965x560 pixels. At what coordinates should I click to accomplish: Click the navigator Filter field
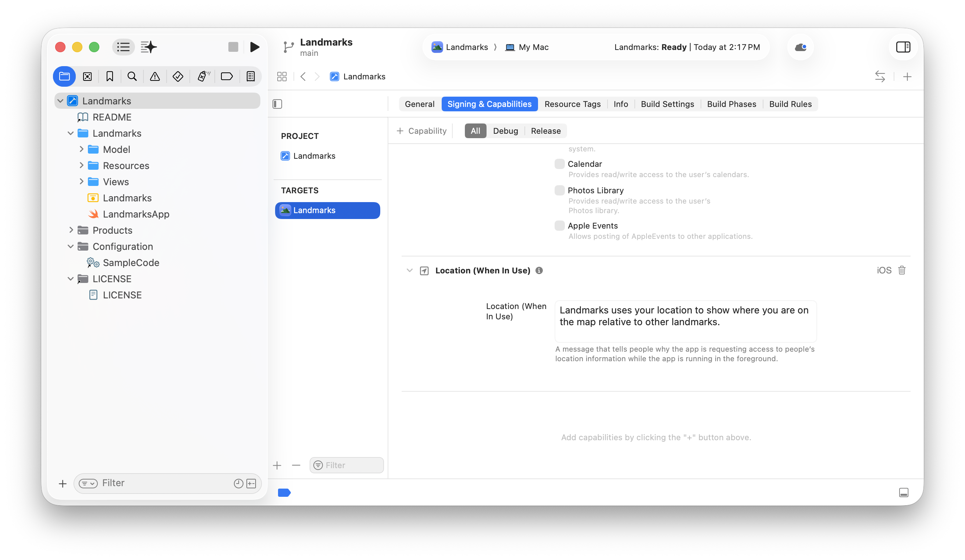[167, 484]
